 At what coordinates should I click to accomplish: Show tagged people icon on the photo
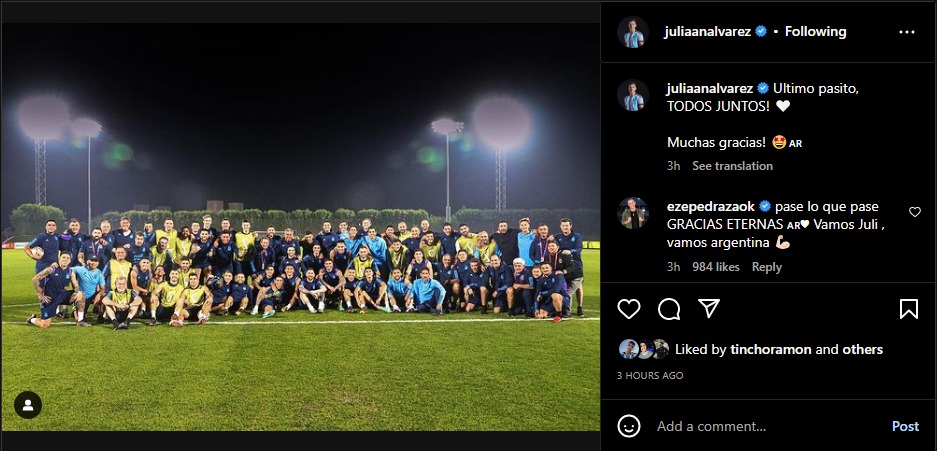(x=28, y=405)
